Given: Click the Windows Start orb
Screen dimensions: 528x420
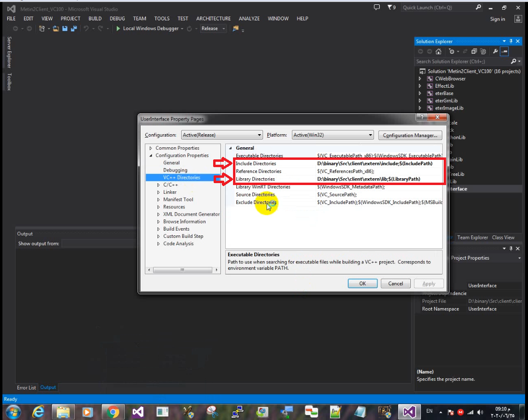Looking at the screenshot, I should tap(13, 412).
